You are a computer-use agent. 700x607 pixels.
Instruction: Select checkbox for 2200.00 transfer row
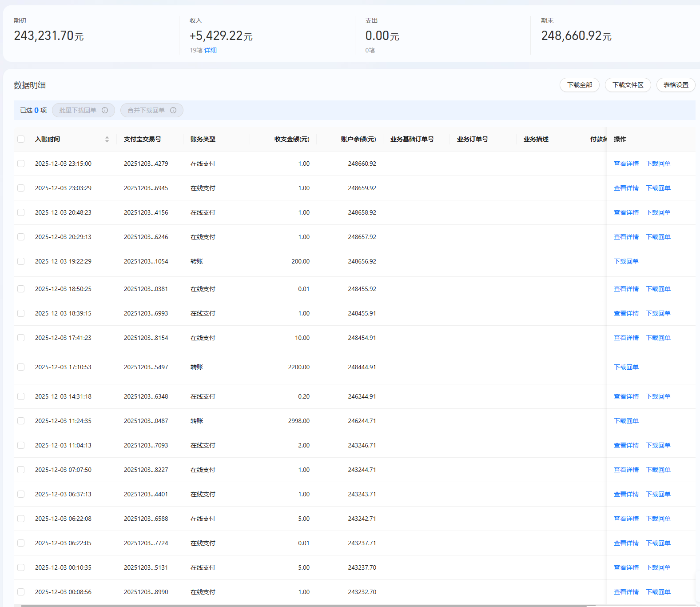(x=21, y=367)
